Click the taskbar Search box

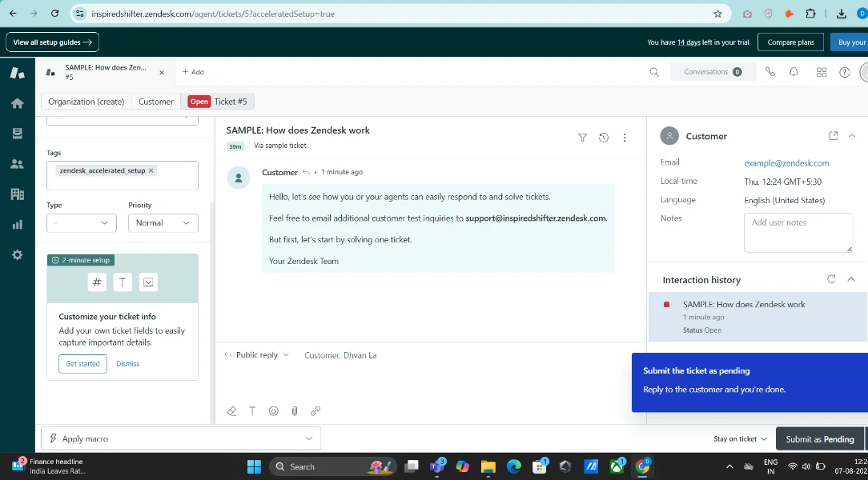click(x=332, y=466)
